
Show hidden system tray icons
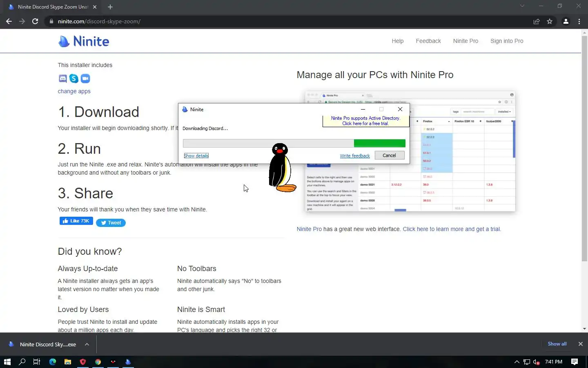pyautogui.click(x=517, y=362)
